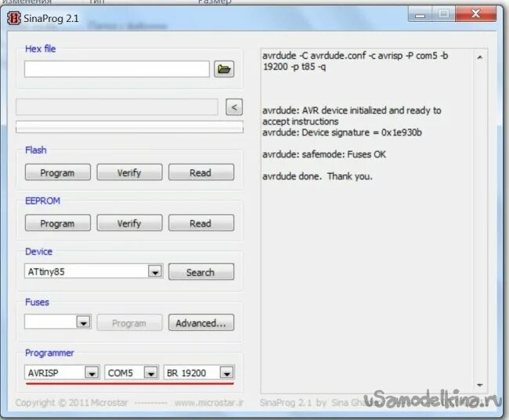The width and height of the screenshot is (509, 420).
Task: Maximize the SinaProg window
Action: pyautogui.click(x=443, y=14)
